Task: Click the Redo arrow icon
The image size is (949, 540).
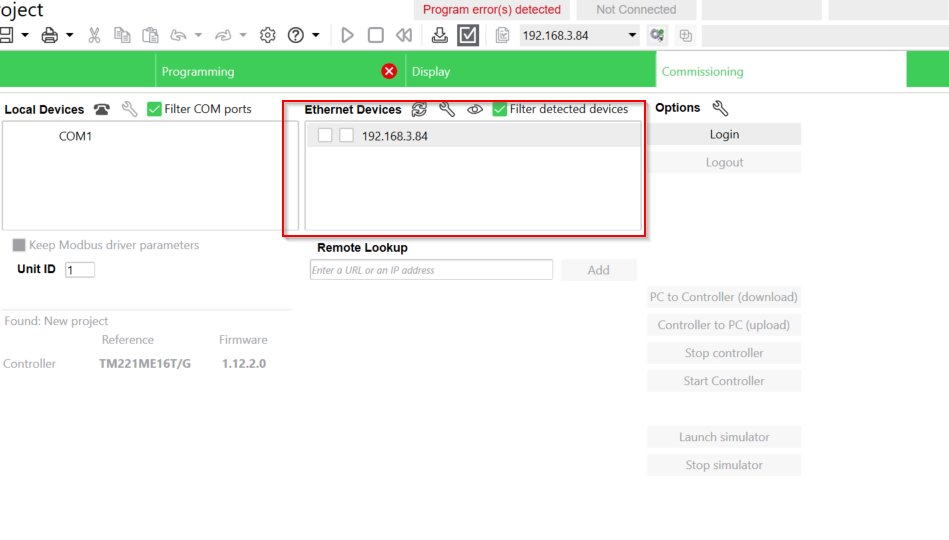Action: (223, 35)
